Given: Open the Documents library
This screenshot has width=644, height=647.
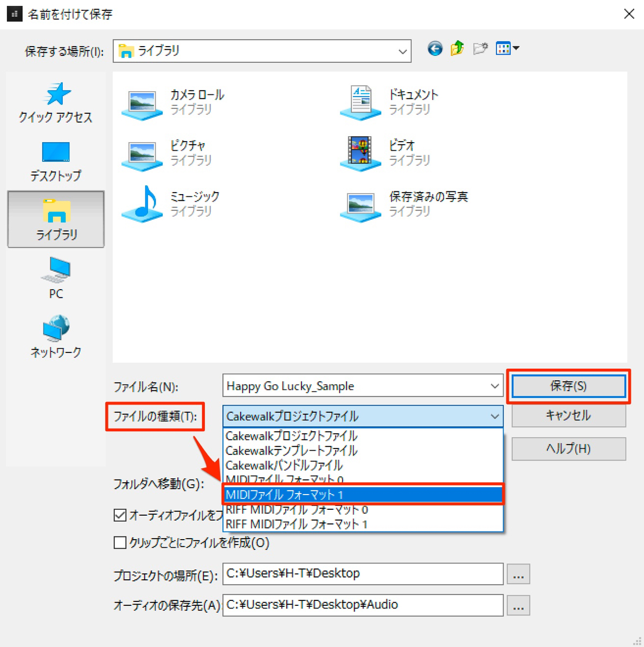Looking at the screenshot, I should tap(389, 102).
